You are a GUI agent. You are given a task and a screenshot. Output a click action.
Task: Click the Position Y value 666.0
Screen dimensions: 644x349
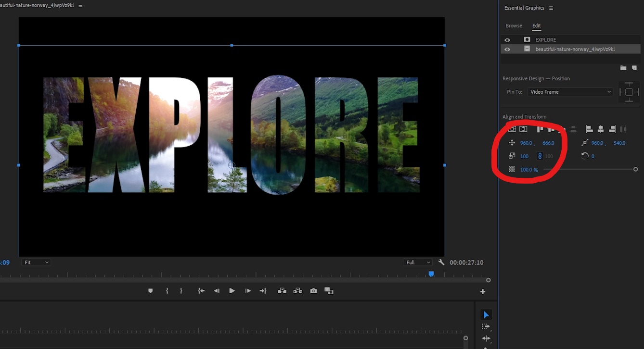pos(548,143)
